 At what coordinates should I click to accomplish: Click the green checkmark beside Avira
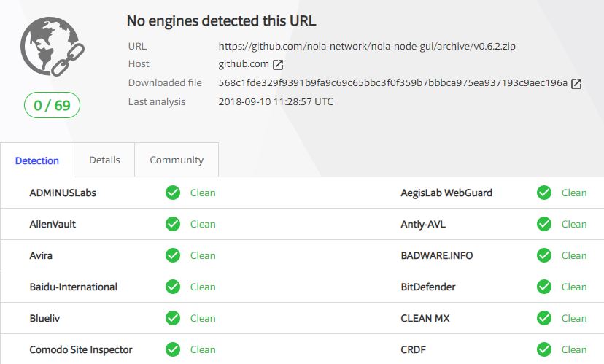(173, 255)
